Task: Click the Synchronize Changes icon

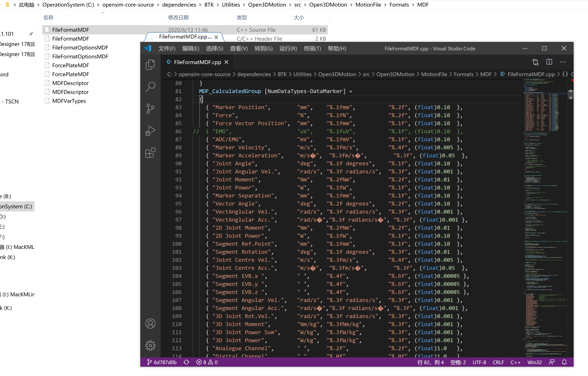Action: [x=186, y=362]
